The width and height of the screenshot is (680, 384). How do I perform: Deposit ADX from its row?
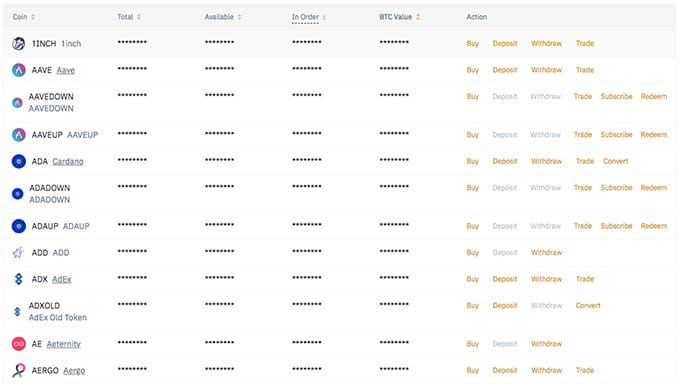pyautogui.click(x=505, y=279)
